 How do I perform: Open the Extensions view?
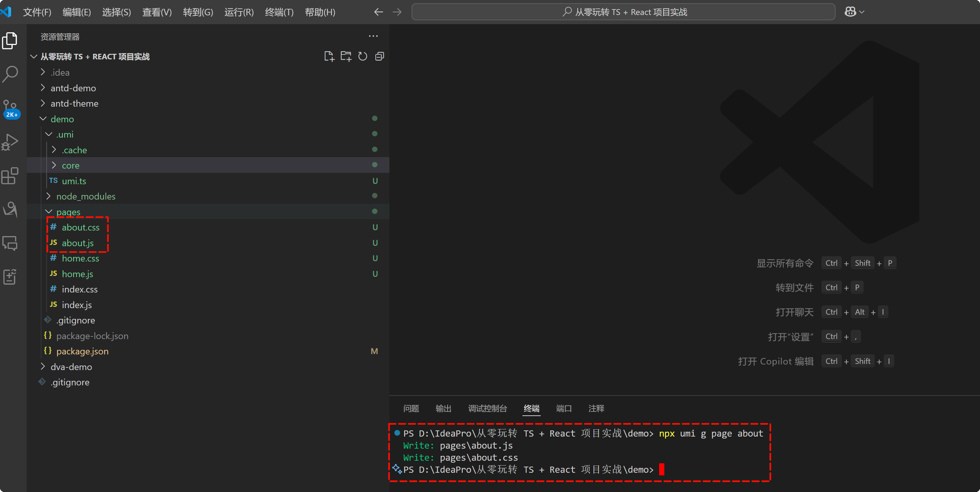click(10, 176)
